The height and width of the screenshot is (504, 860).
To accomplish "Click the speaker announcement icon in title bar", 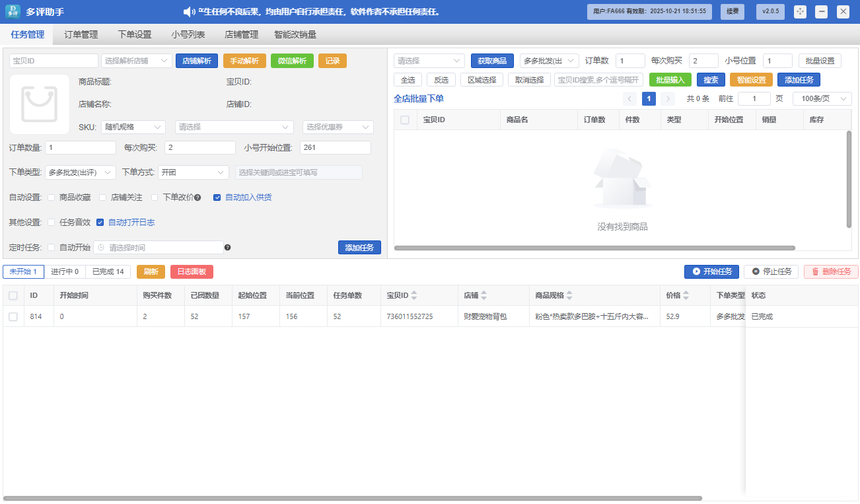I will pyautogui.click(x=190, y=12).
